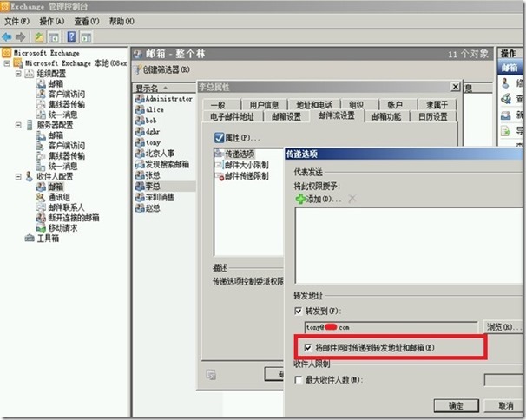Viewport: 526px width, 420px height.
Task: Sort by the 显示名 column header
Action: coord(164,89)
